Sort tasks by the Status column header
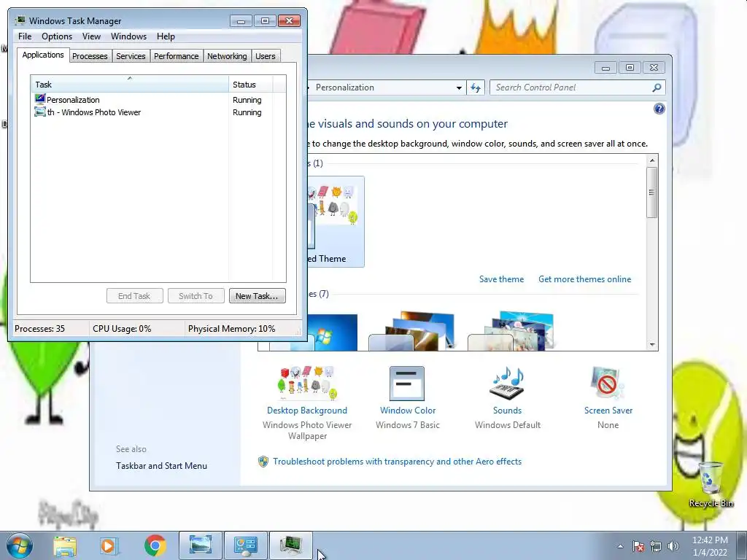The image size is (747, 560). [x=250, y=85]
